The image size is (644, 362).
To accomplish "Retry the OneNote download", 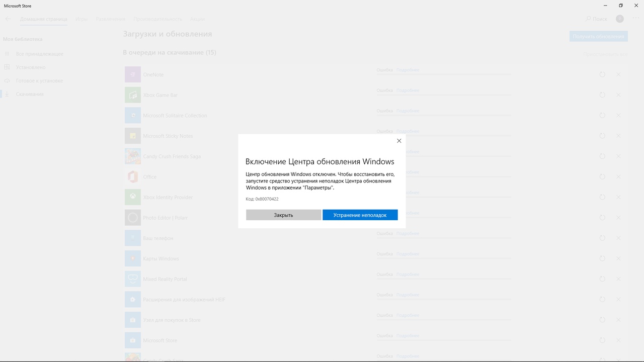I will 602,74.
